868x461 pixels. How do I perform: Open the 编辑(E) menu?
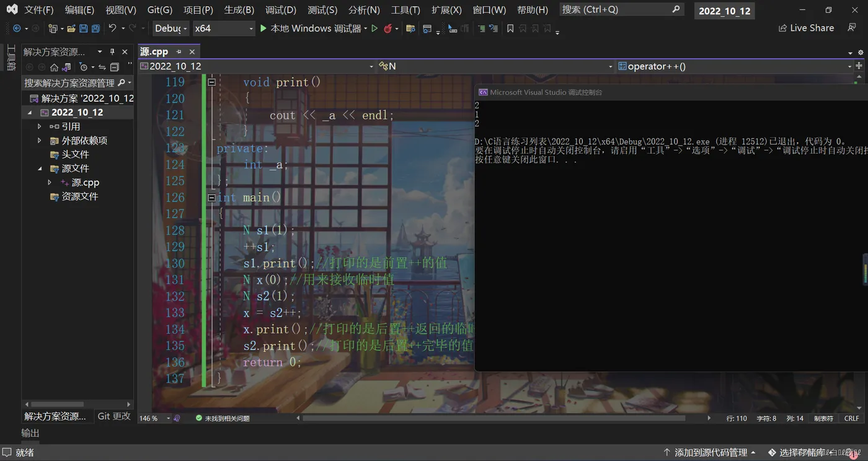click(x=79, y=10)
